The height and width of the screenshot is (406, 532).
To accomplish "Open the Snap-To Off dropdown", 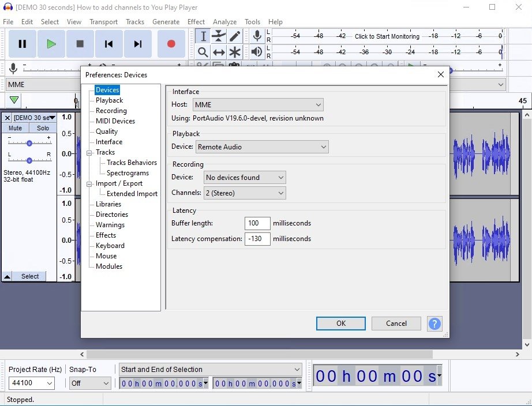I will point(90,384).
